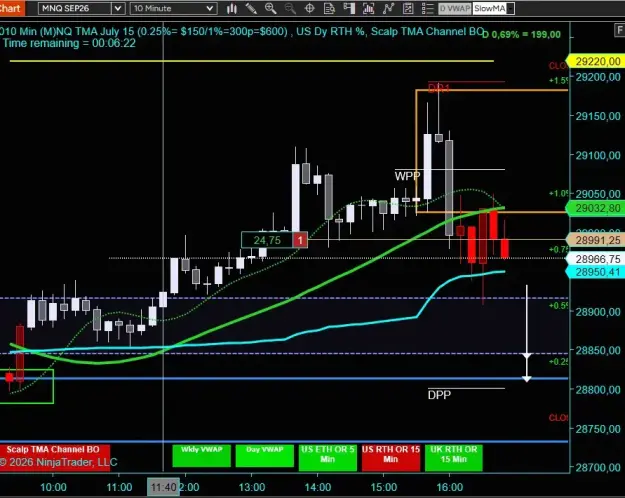Click the D 0,69% = 199,00 text

tap(521, 35)
